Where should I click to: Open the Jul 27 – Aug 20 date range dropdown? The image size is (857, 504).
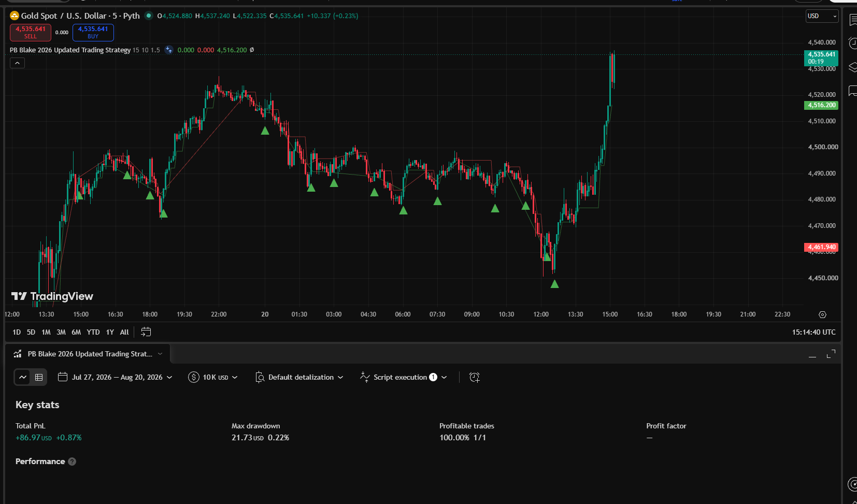(x=115, y=377)
